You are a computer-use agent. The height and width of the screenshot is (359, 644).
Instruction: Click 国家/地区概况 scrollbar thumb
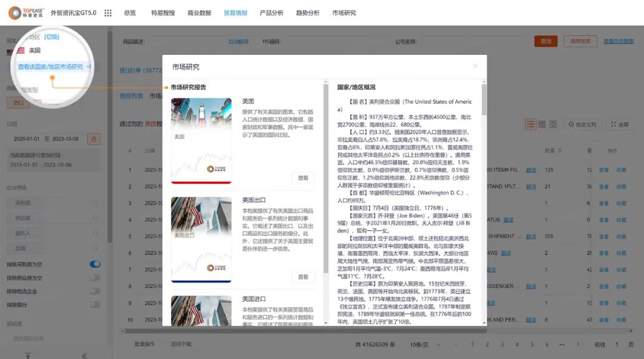pos(484,100)
